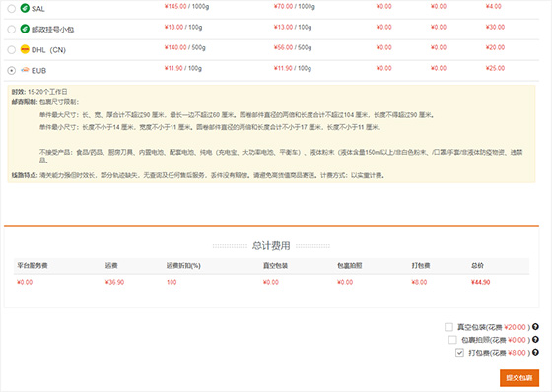The height and width of the screenshot is (392, 552).
Task: Enable the 真空包装 ¥20.00 checkbox
Action: 448,327
